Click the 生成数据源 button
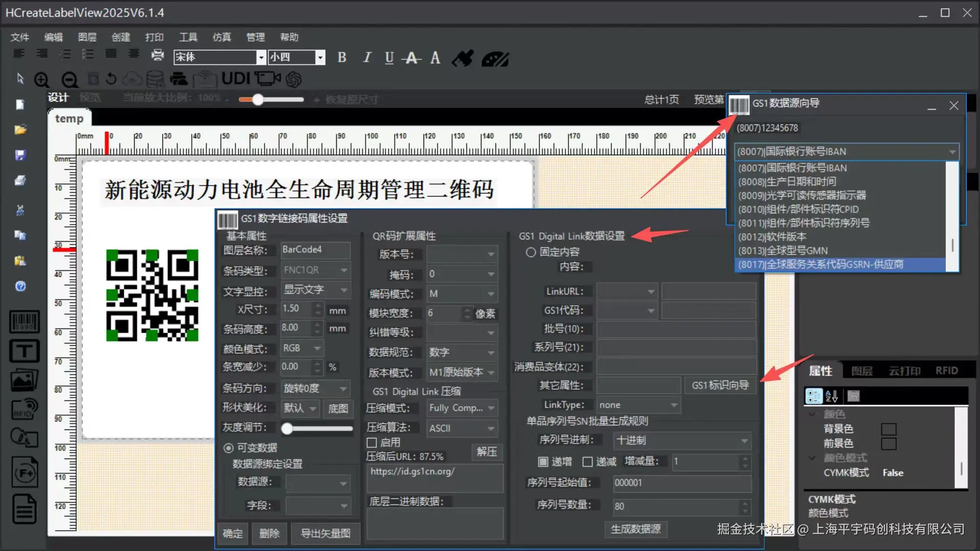This screenshot has width=980, height=551. coord(635,529)
